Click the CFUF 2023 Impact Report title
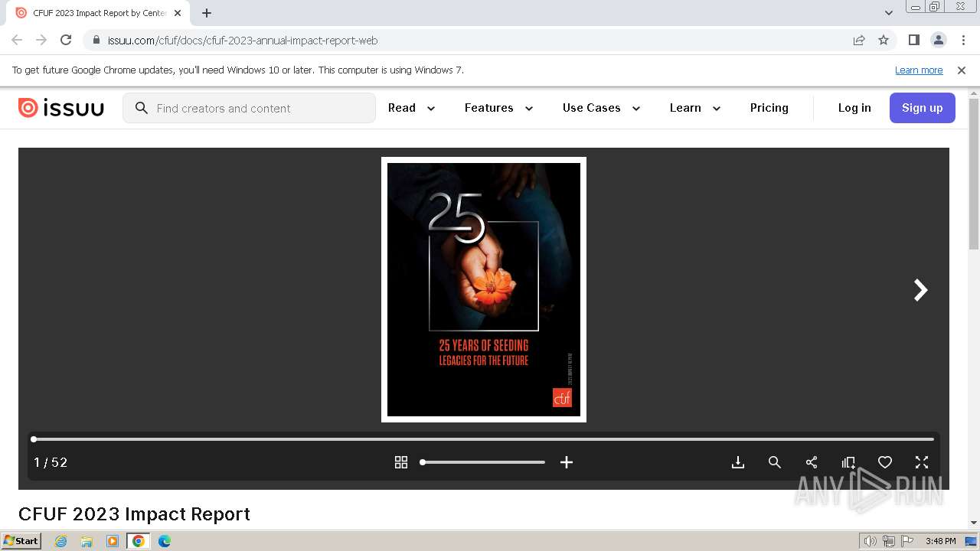980x551 pixels. click(x=134, y=514)
